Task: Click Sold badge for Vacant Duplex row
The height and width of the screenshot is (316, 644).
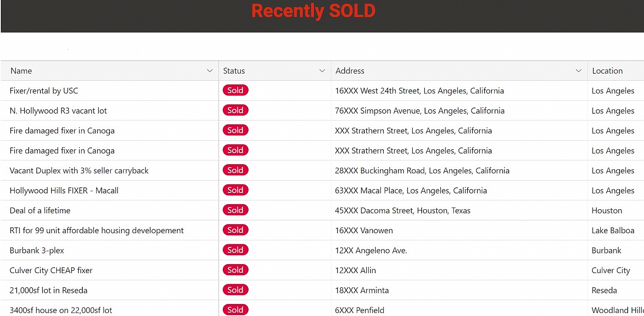Action: 235,171
